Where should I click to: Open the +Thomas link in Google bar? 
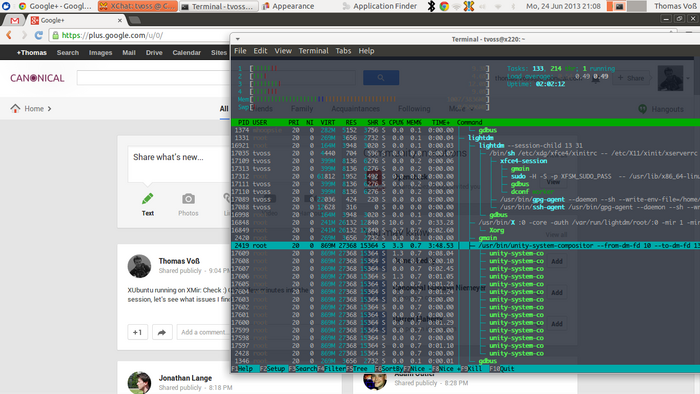(32, 53)
